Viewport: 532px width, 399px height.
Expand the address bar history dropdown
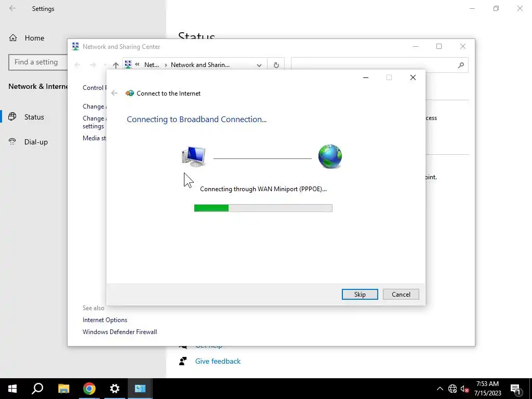tap(259, 65)
